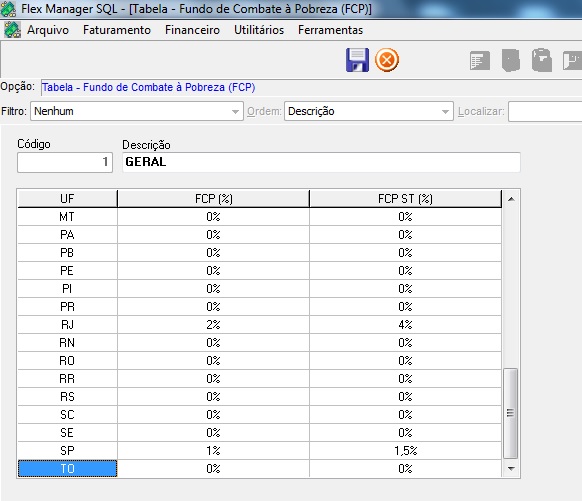
Task: Click the FCP ST (%) cell for RS
Action: pyautogui.click(x=405, y=397)
